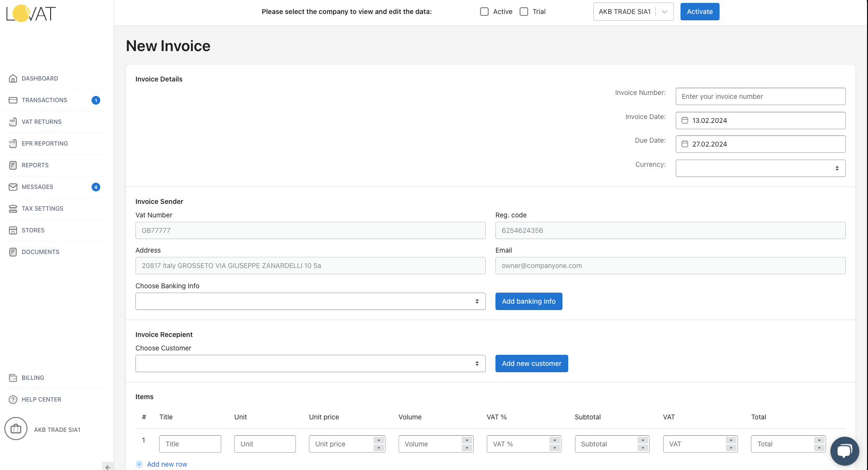Click the Messages envelope icon
Image resolution: width=868 pixels, height=470 pixels.
tap(13, 187)
